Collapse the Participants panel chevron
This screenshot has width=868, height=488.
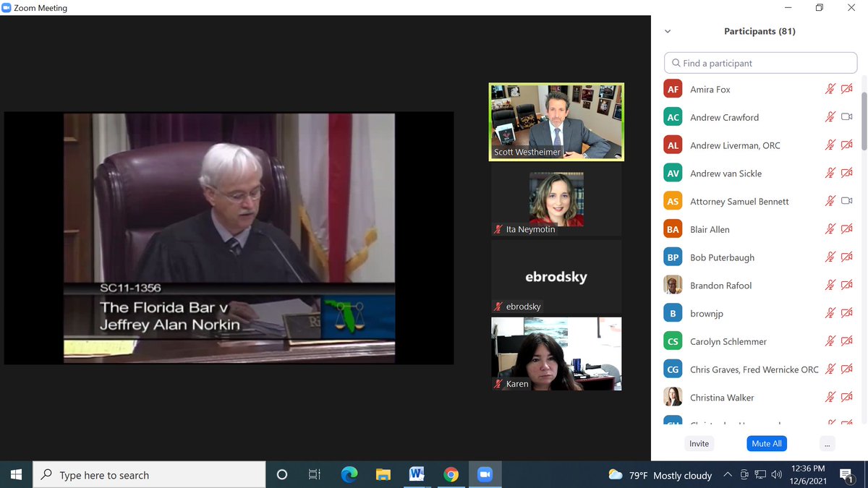(x=668, y=31)
